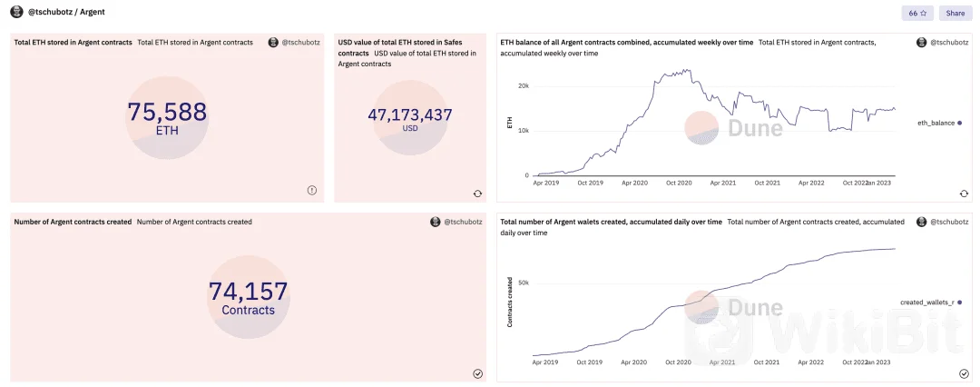Click the 47,173,437 USD counter

pyautogui.click(x=410, y=120)
